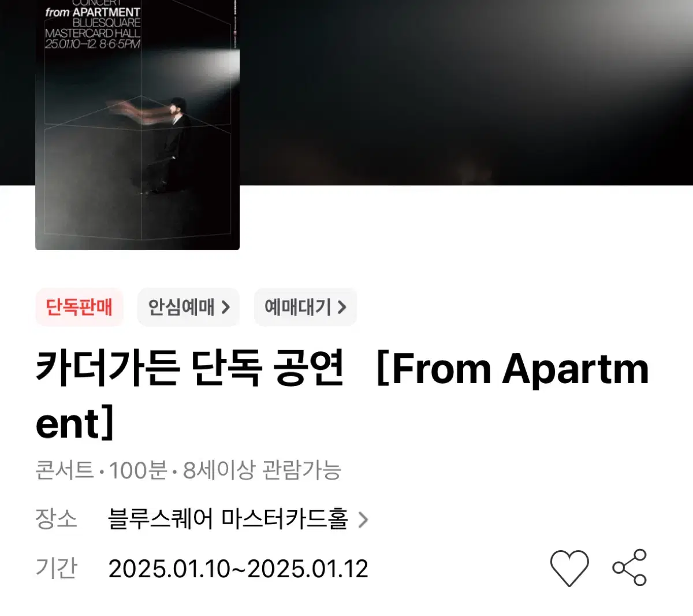Tap the heart icon to favorite
The image size is (693, 616).
point(569,568)
